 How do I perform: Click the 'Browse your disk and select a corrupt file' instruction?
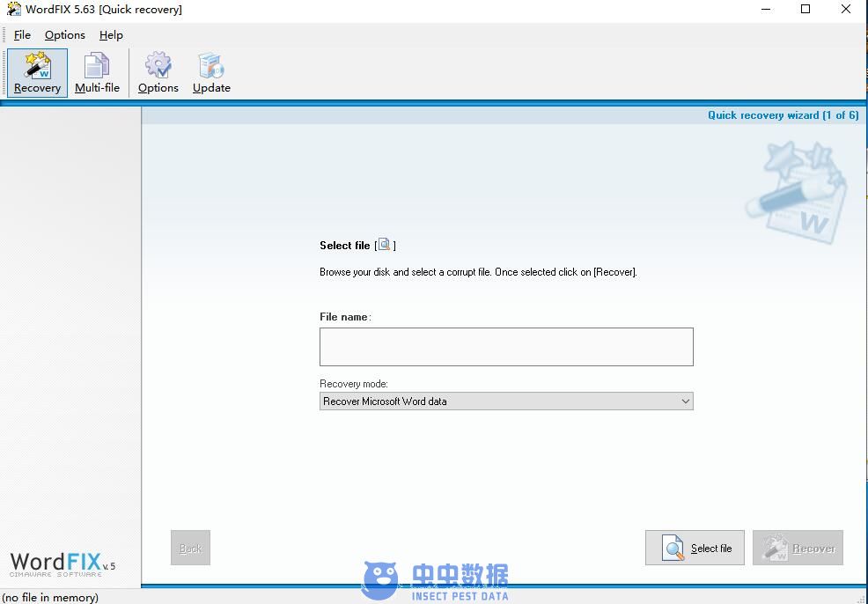478,272
